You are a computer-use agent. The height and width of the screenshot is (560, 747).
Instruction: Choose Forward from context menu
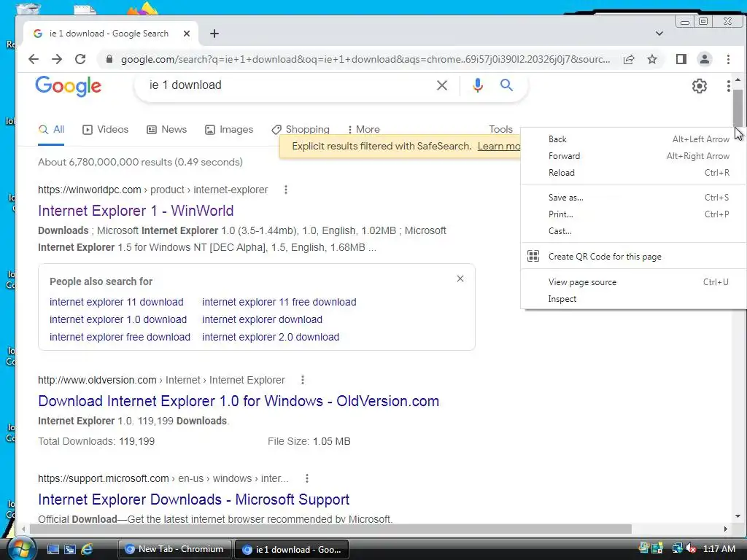tap(634, 156)
